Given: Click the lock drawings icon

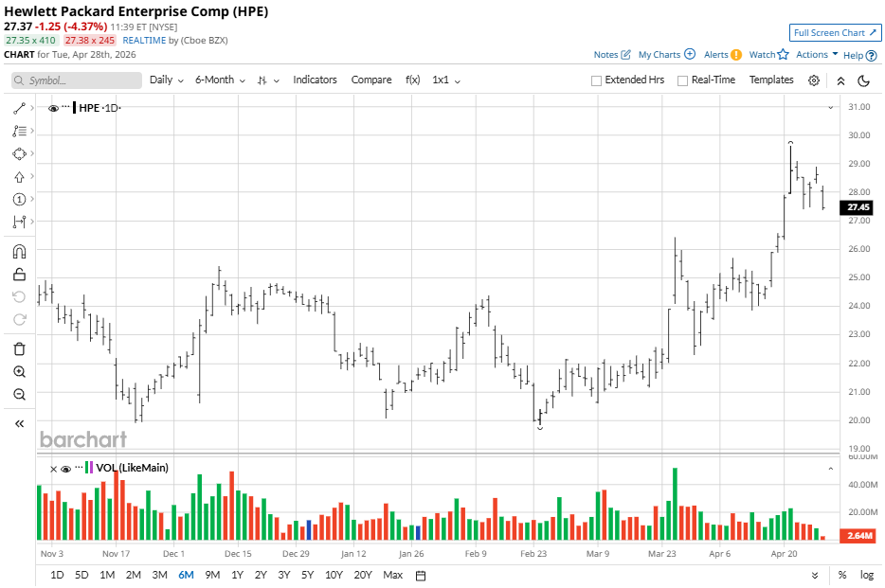Looking at the screenshot, I should [19, 275].
